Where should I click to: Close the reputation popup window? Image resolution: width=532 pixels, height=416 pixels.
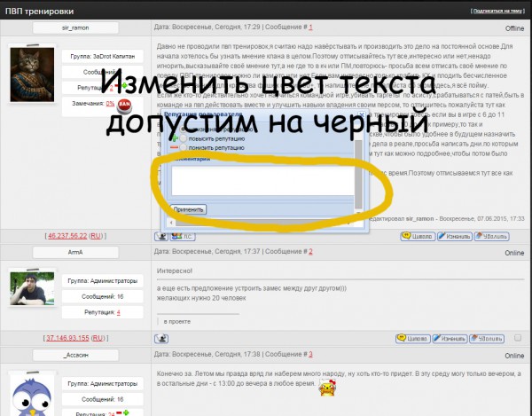pos(362,114)
